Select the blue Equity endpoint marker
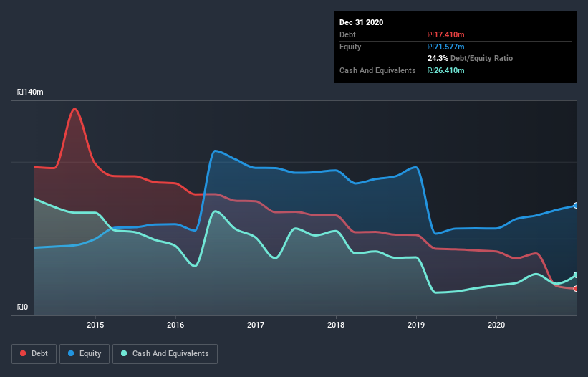 click(576, 206)
